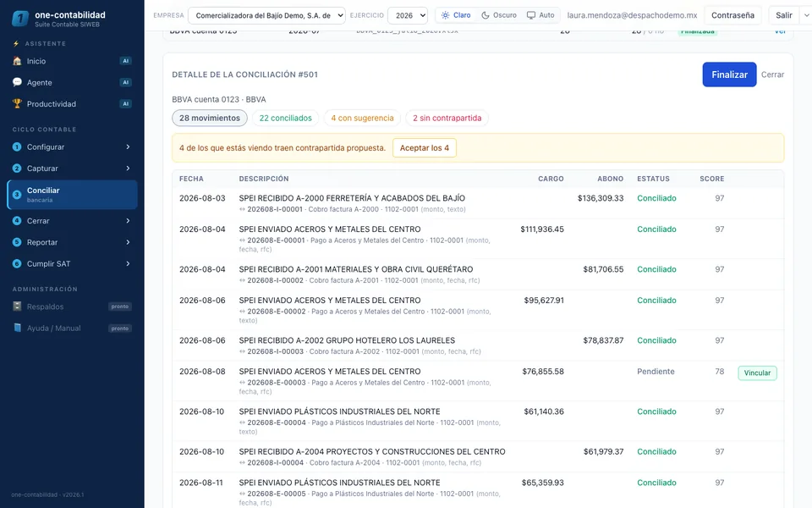Click the score 78 value
Image resolution: width=812 pixels, height=508 pixels.
point(719,371)
